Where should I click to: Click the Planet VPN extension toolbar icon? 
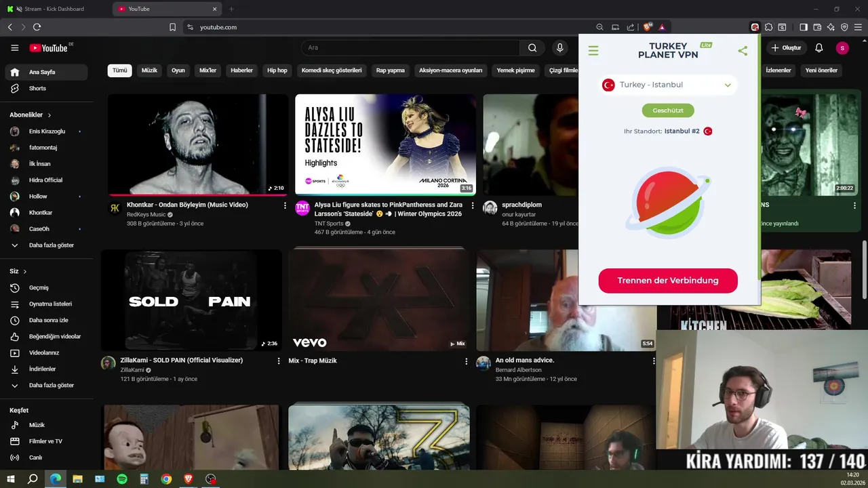click(x=755, y=27)
